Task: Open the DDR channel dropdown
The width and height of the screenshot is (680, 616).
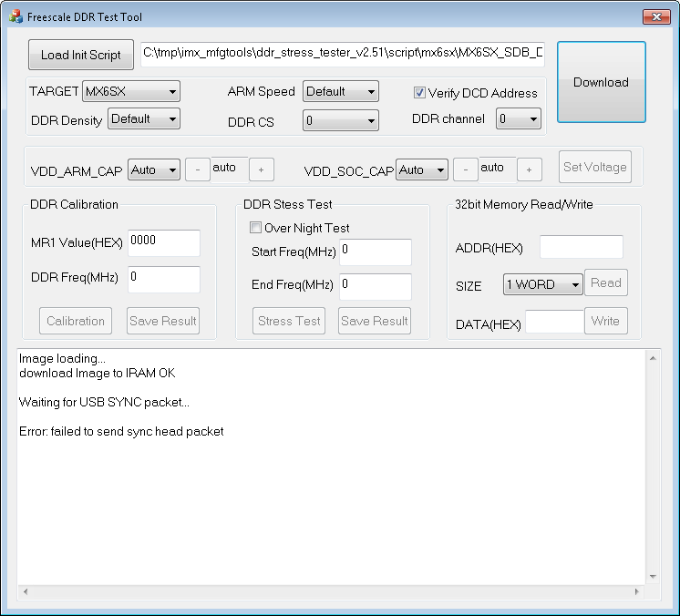Action: coord(519,118)
